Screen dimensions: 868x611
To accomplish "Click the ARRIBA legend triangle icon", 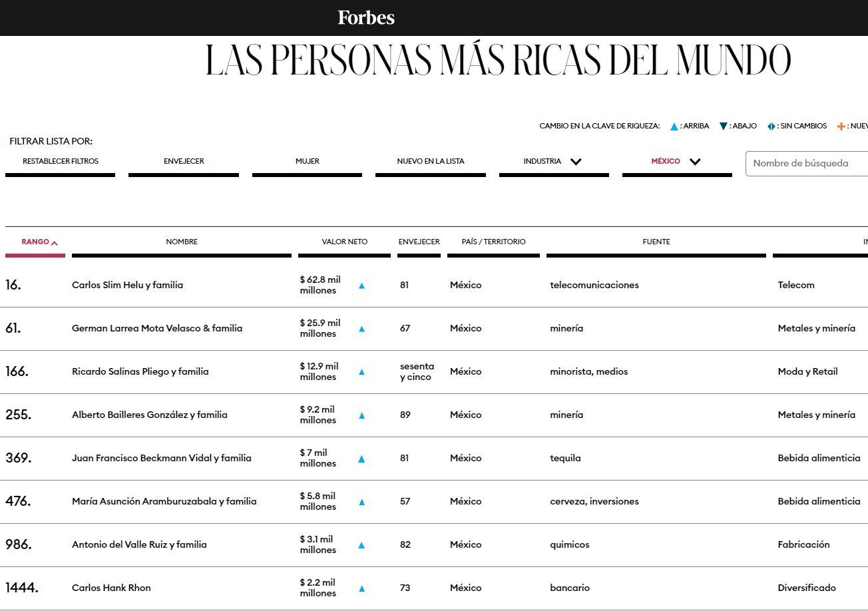I will pyautogui.click(x=674, y=126).
